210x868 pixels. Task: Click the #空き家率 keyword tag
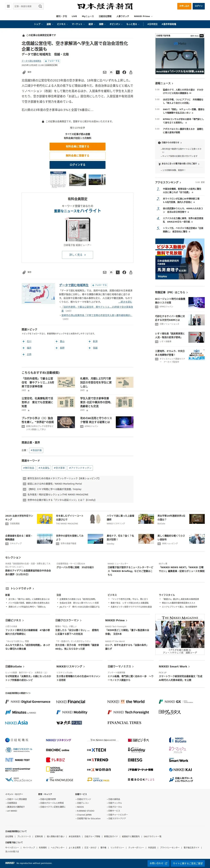coord(59,468)
